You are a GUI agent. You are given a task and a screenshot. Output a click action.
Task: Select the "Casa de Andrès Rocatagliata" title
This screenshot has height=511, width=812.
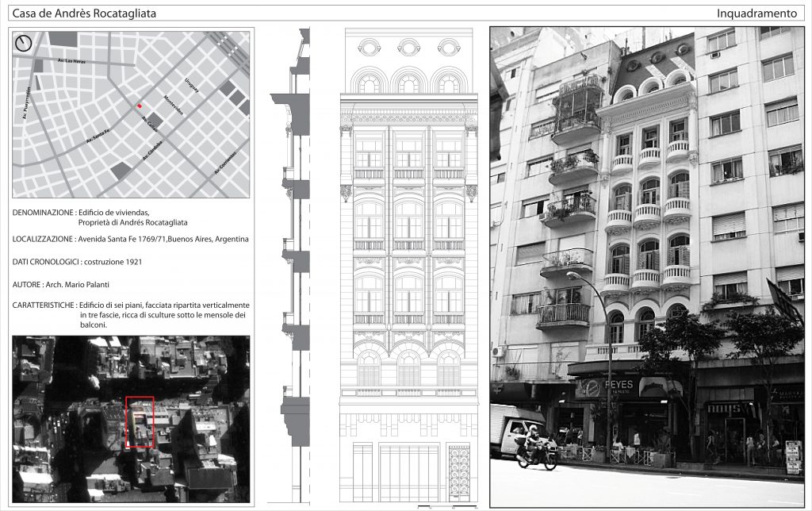pyautogui.click(x=85, y=13)
